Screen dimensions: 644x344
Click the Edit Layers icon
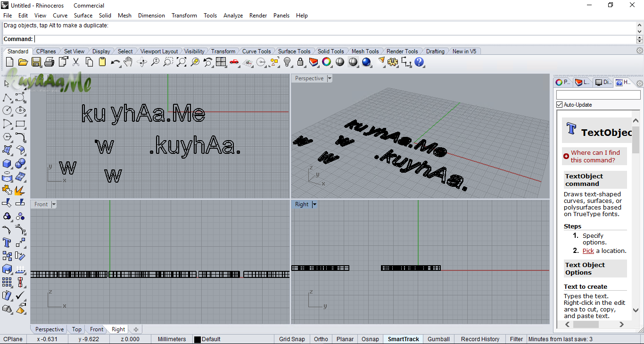(x=314, y=62)
